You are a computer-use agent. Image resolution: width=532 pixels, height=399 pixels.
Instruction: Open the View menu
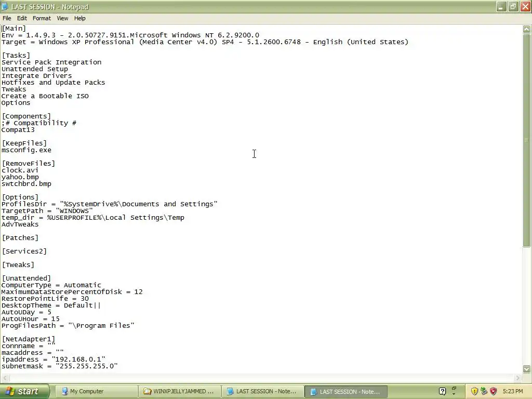click(62, 18)
